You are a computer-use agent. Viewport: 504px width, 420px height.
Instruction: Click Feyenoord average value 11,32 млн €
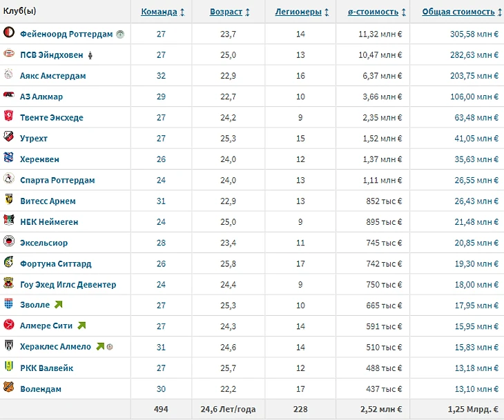click(380, 34)
